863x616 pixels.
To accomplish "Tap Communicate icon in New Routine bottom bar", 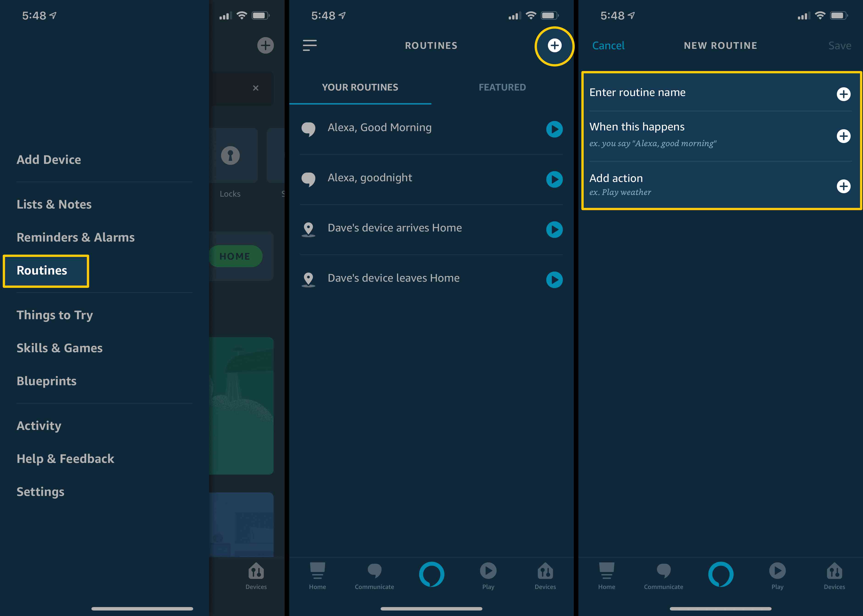I will pos(663,576).
